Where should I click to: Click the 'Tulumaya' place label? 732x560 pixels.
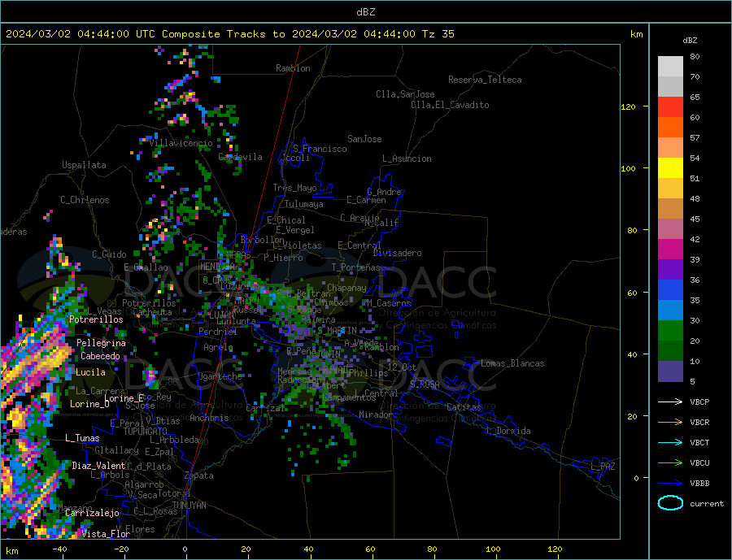tap(304, 204)
